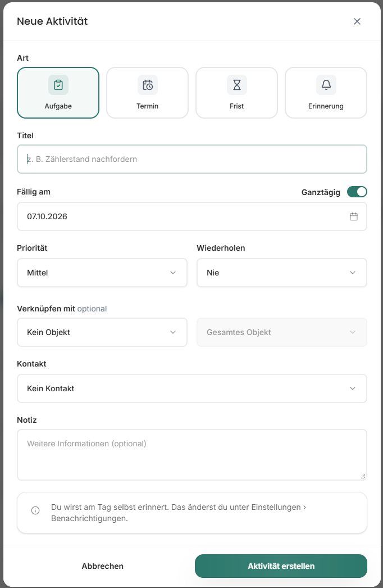This screenshot has height=588, width=383.
Task: Select the Aufgabe activity type card
Action: tap(58, 93)
